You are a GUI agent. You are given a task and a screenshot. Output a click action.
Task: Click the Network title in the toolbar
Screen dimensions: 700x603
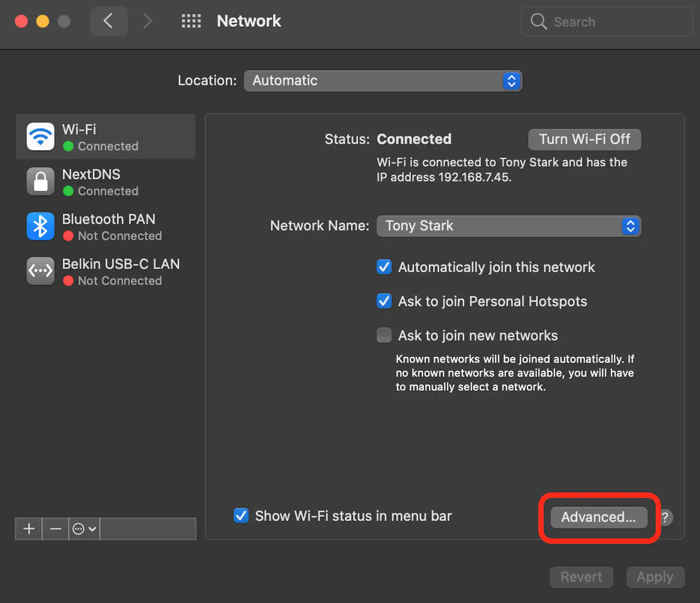(x=249, y=21)
